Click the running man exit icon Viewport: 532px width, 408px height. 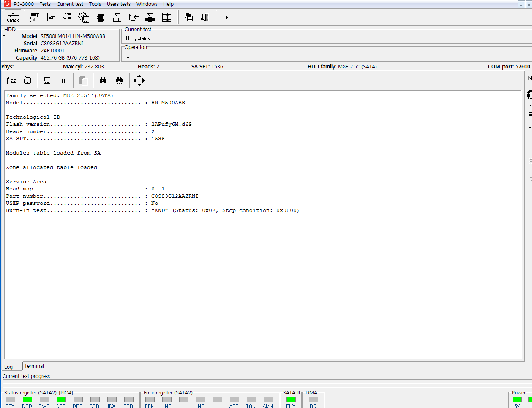tap(205, 17)
